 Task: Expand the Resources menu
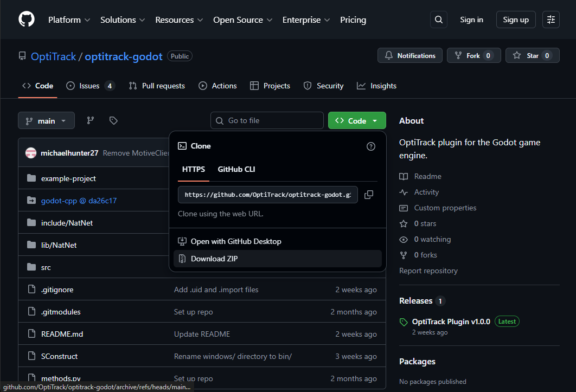pyautogui.click(x=179, y=20)
